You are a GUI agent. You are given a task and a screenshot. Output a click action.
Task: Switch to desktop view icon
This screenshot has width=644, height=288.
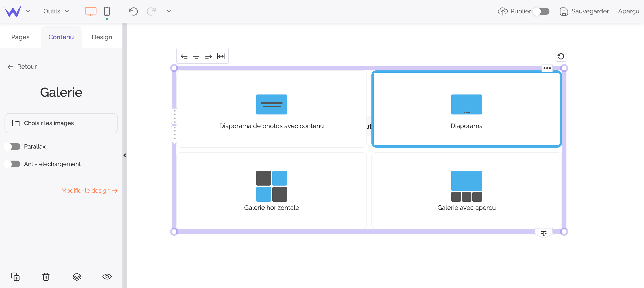pos(90,11)
